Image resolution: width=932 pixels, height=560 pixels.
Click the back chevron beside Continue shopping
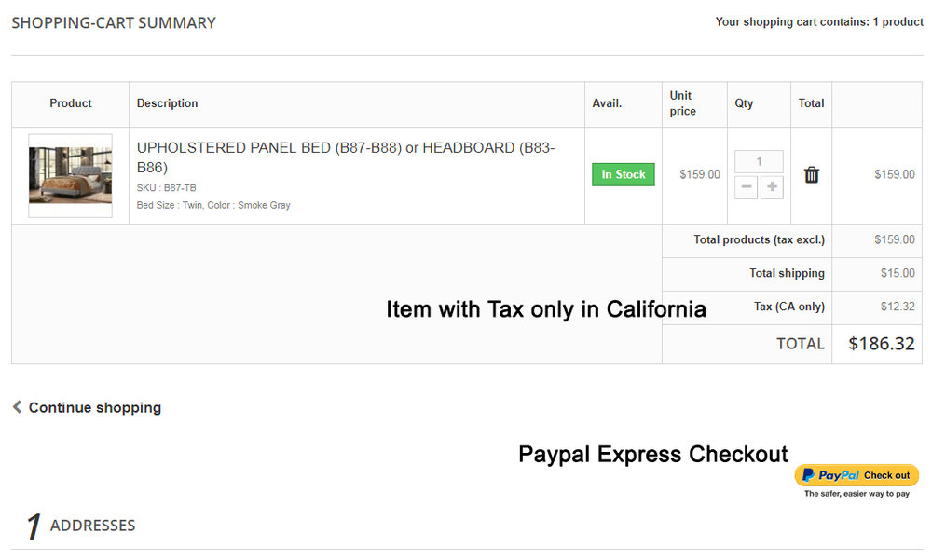tap(15, 407)
